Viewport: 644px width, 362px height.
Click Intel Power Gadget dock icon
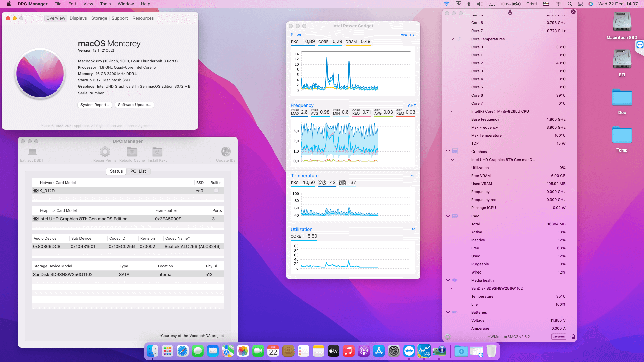(x=424, y=351)
